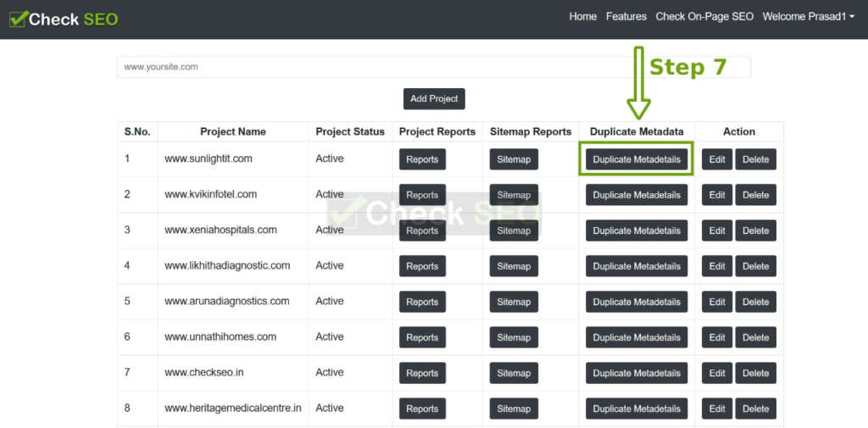
Task: Open Reports for www.xeniahospitals.com
Action: coord(422,231)
